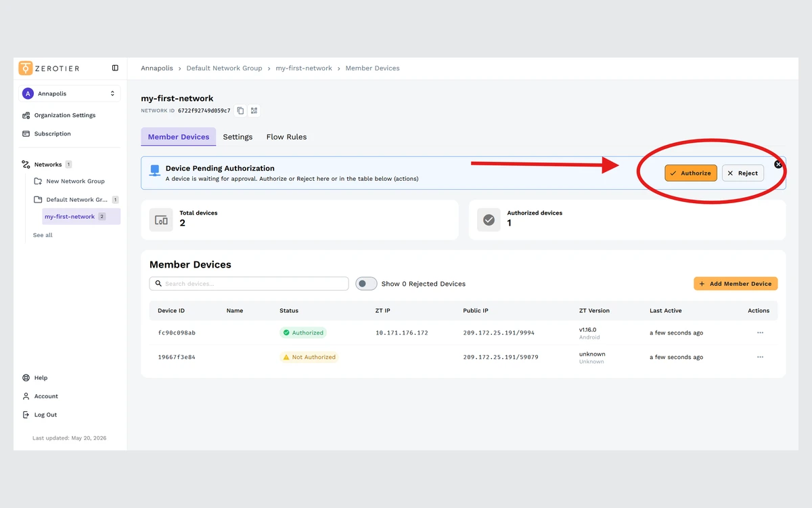Image resolution: width=812 pixels, height=508 pixels.
Task: Click the ZT Version column header
Action: (x=594, y=311)
